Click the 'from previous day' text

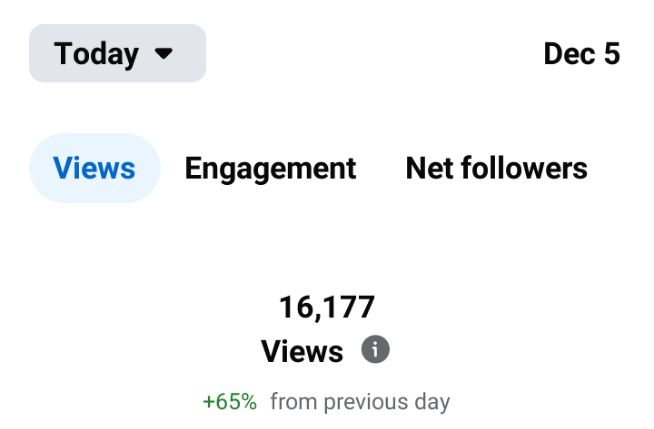360,402
